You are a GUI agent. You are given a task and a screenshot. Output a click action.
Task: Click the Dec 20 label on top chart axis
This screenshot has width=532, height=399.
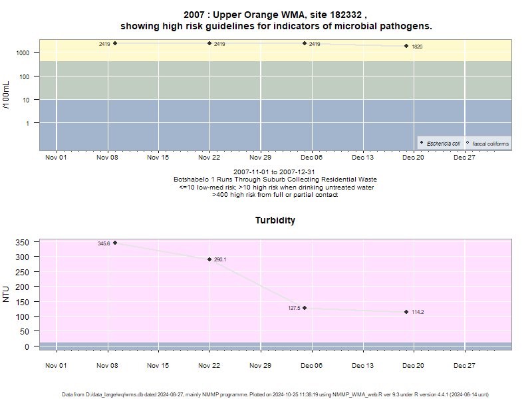(413, 158)
